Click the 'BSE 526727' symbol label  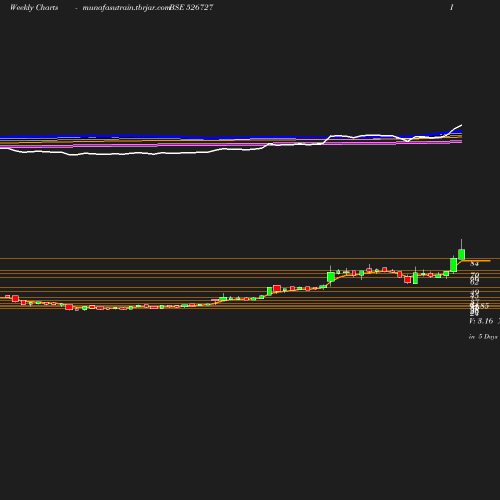(x=191, y=8)
